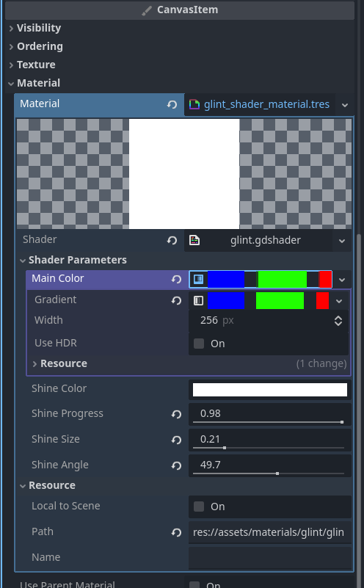Viewport: 364px width, 588px height.
Task: Toggle the Local to Scene checkbox
Action: (199, 507)
